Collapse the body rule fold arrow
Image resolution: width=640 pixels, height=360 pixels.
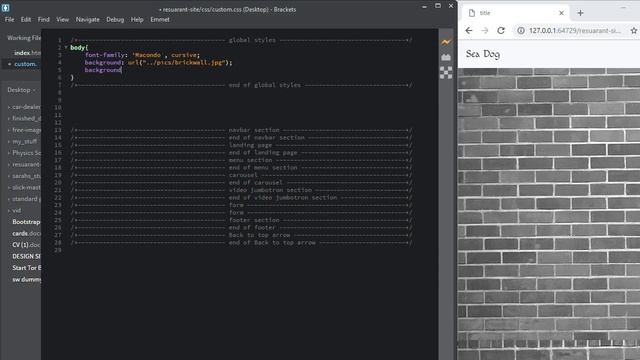point(66,48)
